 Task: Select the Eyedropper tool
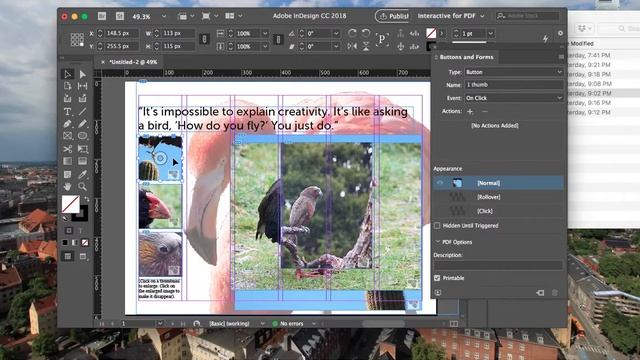pos(82,174)
